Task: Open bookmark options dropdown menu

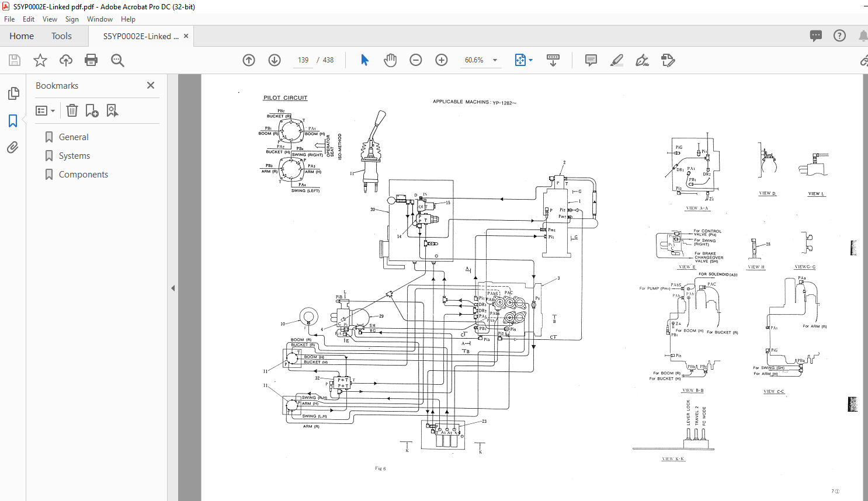Action: pyautogui.click(x=46, y=110)
